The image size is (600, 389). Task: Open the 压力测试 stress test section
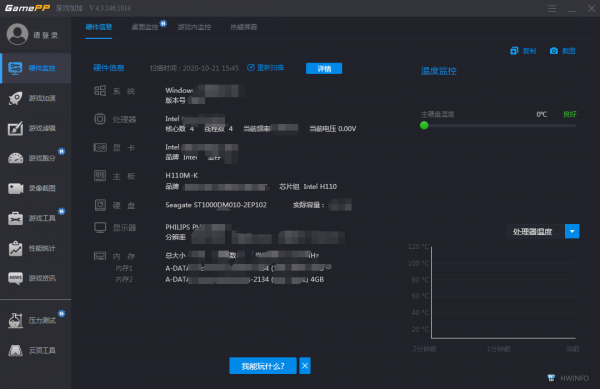[36, 320]
